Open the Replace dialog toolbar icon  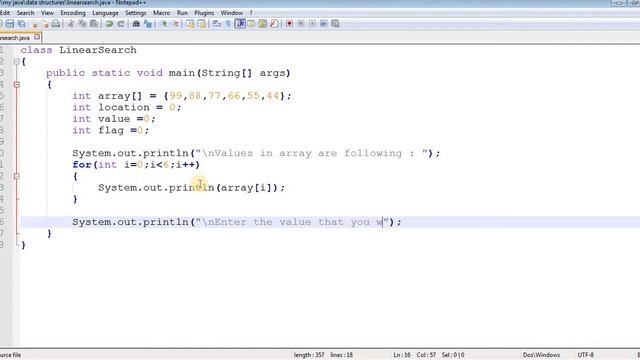tap(148, 24)
